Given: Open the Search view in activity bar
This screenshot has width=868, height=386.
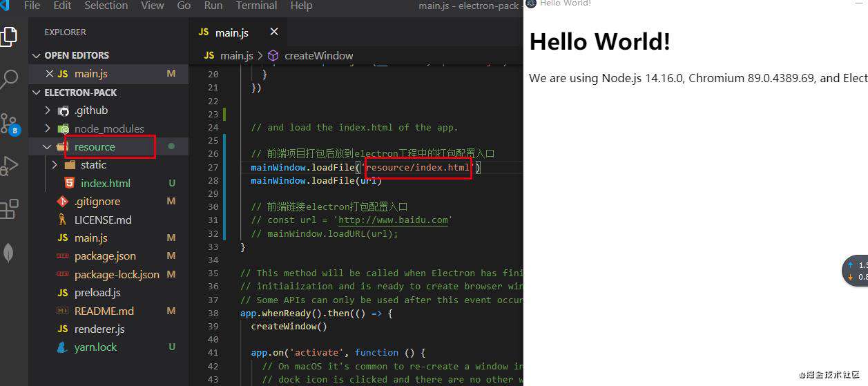Looking at the screenshot, I should pos(8,79).
